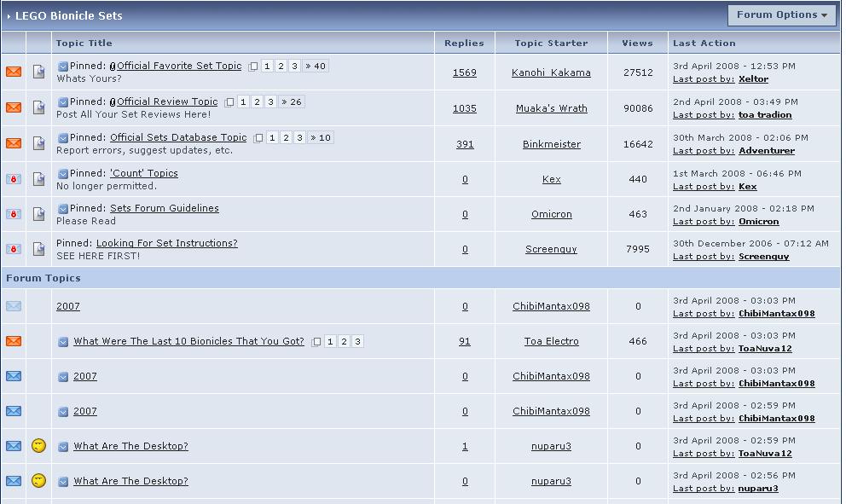Click the locked-topic icon on the Sets Forum Guidelines row
The width and height of the screenshot is (846, 504).
pyautogui.click(x=14, y=214)
